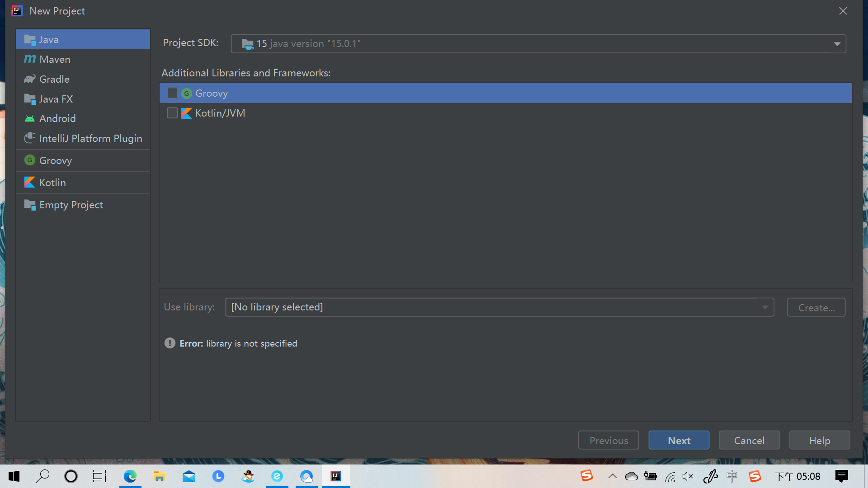The width and height of the screenshot is (868, 488).
Task: Click the Previous navigation button
Action: click(x=609, y=440)
